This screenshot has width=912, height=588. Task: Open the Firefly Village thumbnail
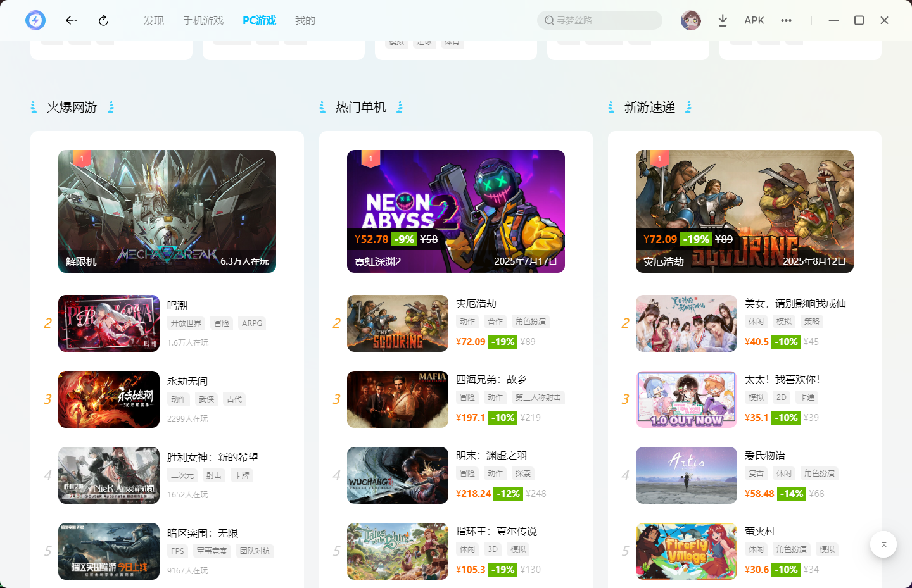[687, 551]
